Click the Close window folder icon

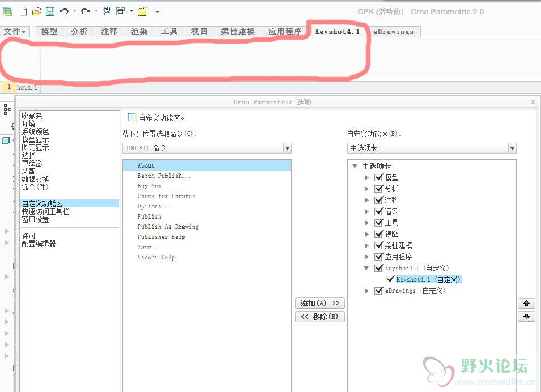[142, 11]
